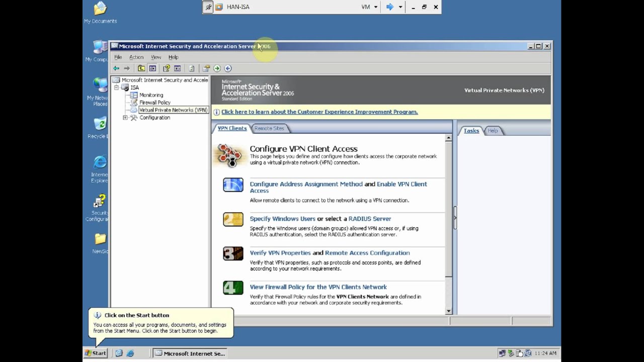The height and width of the screenshot is (362, 644).
Task: Select the Tasks tab in the right pane
Action: pyautogui.click(x=471, y=131)
